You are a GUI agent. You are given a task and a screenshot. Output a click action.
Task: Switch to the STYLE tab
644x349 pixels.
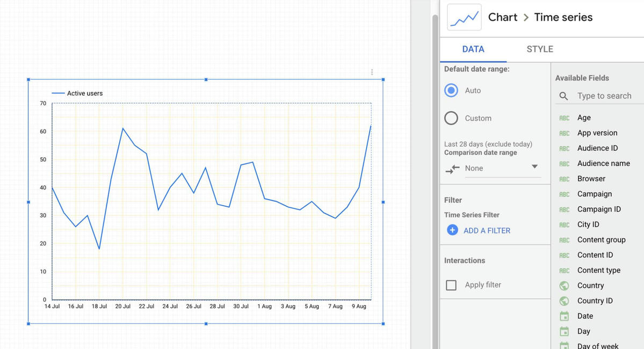point(540,49)
